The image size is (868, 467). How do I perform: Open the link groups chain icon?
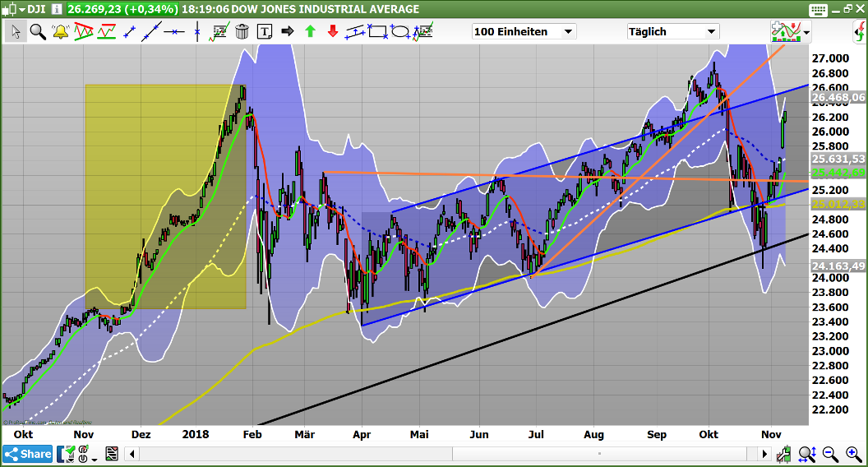tap(83, 455)
